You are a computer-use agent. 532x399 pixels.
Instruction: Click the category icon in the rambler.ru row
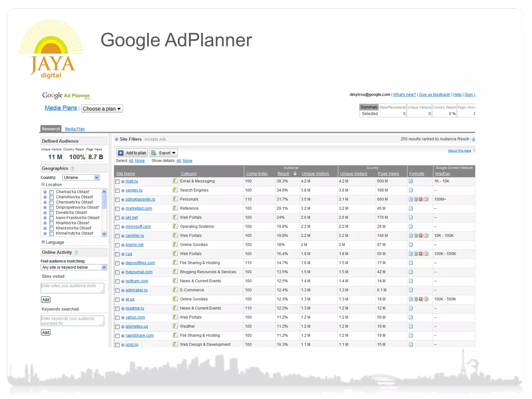[x=175, y=235]
